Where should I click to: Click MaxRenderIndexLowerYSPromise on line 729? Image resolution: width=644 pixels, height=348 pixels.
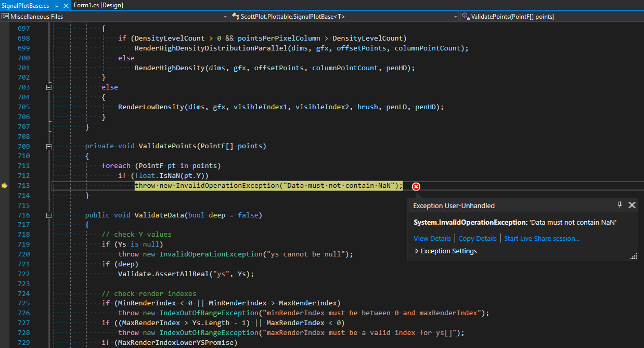pyautogui.click(x=176, y=342)
